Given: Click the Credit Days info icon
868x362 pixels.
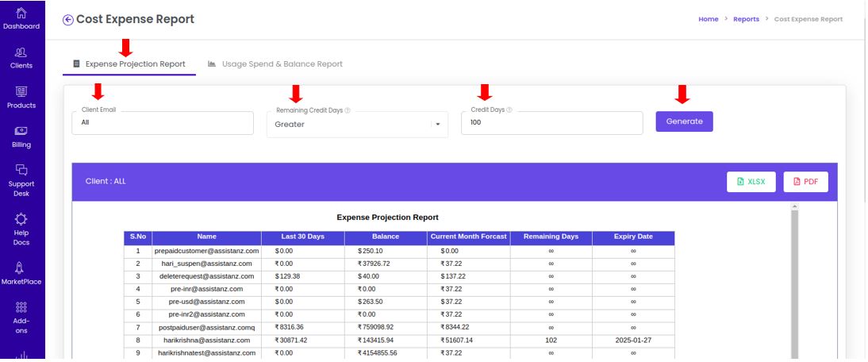Looking at the screenshot, I should tap(509, 110).
